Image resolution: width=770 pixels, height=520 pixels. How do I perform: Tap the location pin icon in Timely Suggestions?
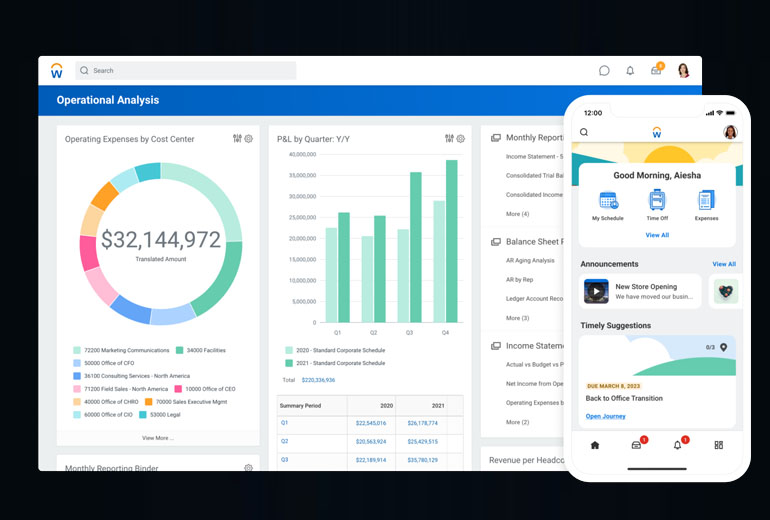[723, 347]
